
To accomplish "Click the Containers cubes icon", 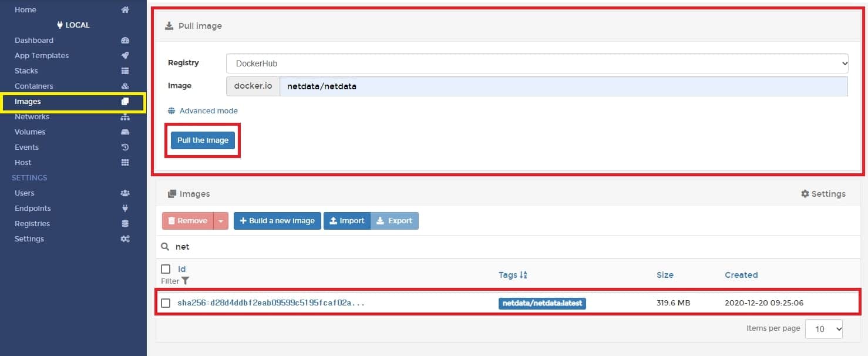I will click(x=125, y=86).
